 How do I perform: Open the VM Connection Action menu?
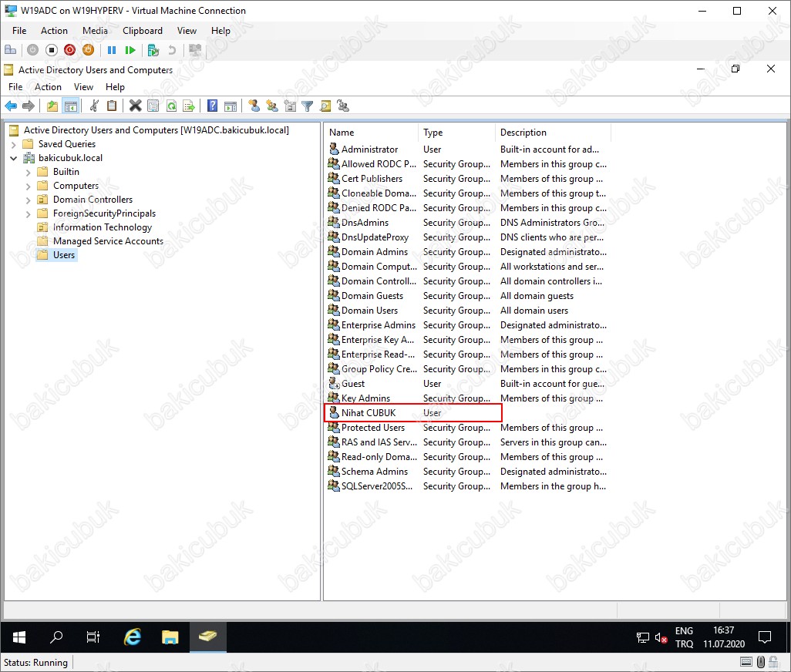[x=54, y=31]
